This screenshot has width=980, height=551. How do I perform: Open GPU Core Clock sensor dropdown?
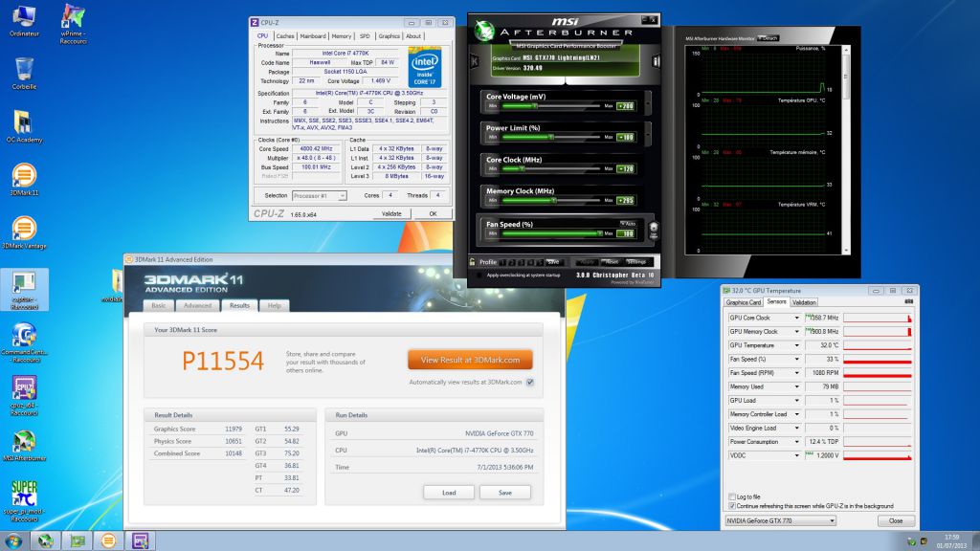click(x=797, y=318)
